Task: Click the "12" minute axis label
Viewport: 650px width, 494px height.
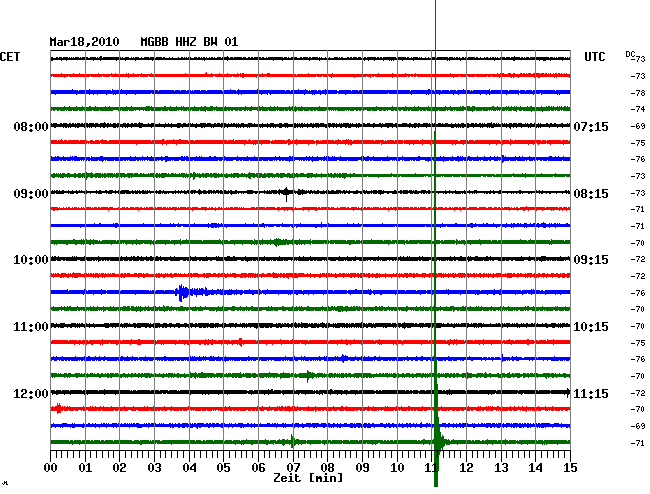Action: (466, 468)
